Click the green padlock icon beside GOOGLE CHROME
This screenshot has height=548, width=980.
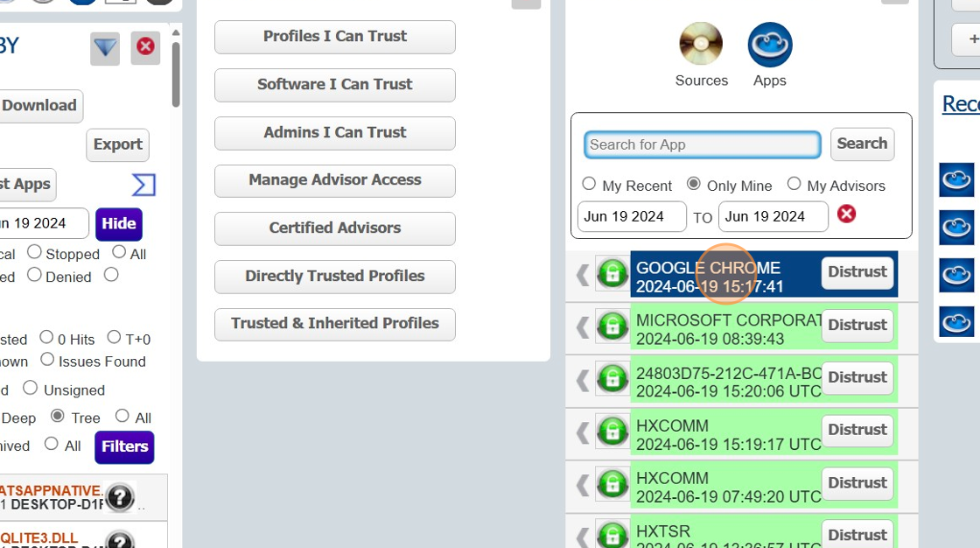[x=612, y=274]
